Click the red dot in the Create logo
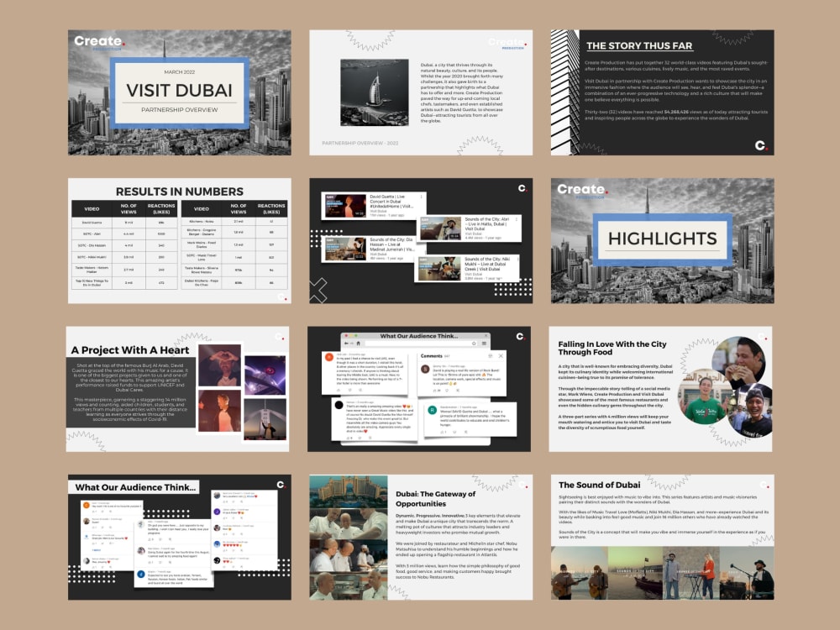840x630 pixels. click(606, 192)
